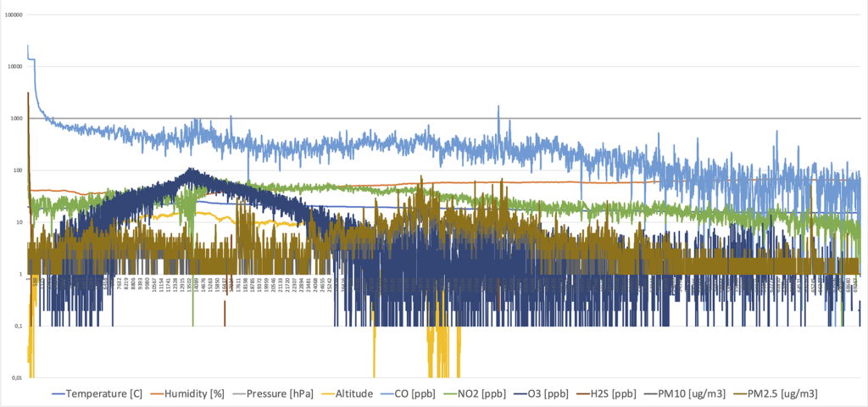Click the light blue CO color swatch in legend
This screenshot has width=868, height=407.
[392, 393]
